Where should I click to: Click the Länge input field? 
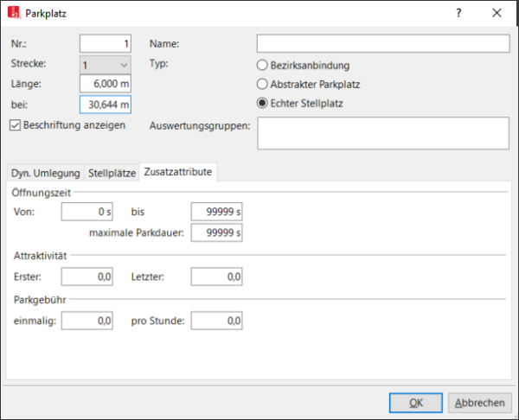[x=105, y=84]
